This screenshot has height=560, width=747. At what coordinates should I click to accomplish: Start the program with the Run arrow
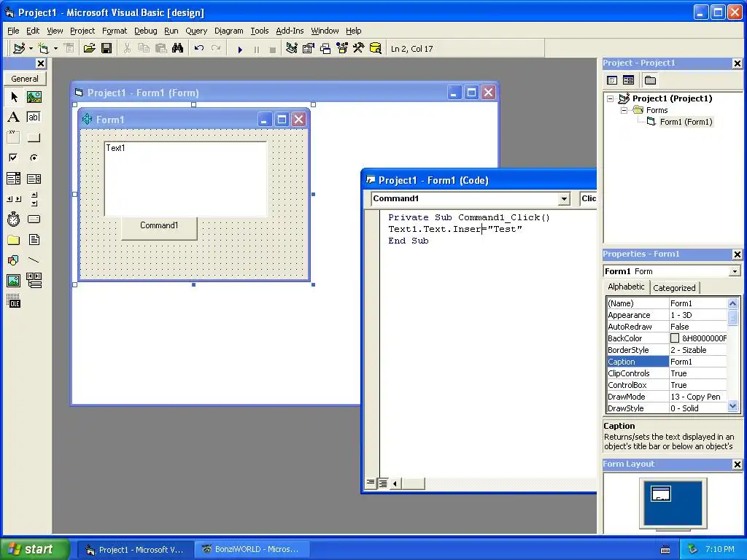point(240,49)
